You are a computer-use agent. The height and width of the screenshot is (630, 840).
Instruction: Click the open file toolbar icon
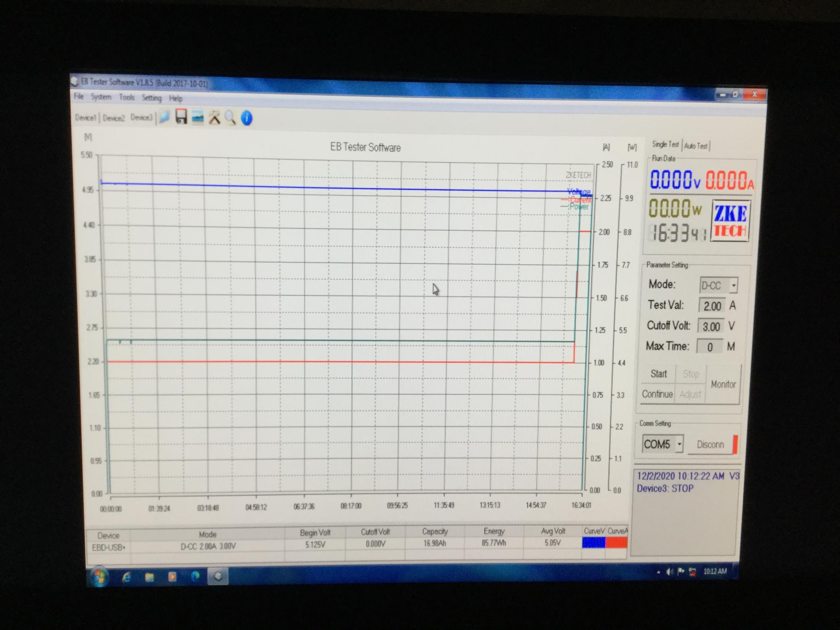coord(165,118)
